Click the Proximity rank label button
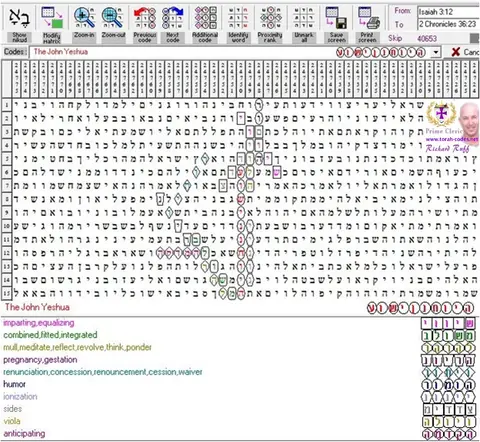 (270, 37)
